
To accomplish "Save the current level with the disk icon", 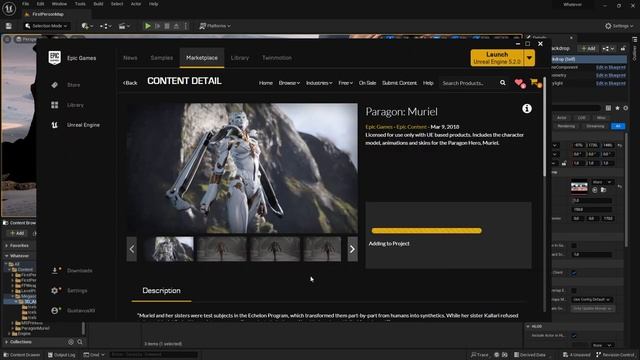I will click(x=9, y=26).
